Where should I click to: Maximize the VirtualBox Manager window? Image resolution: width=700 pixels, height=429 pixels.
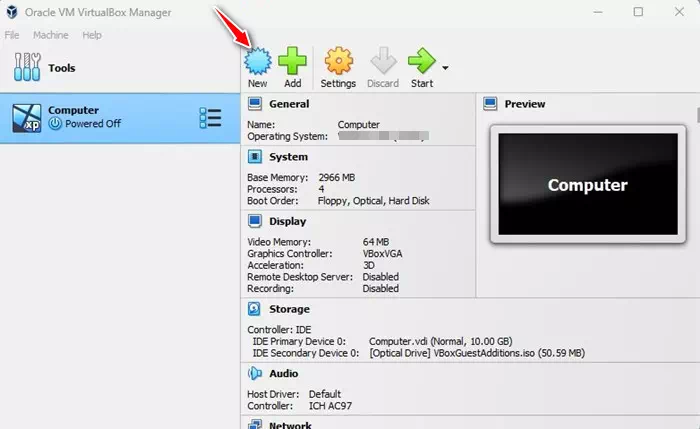638,12
